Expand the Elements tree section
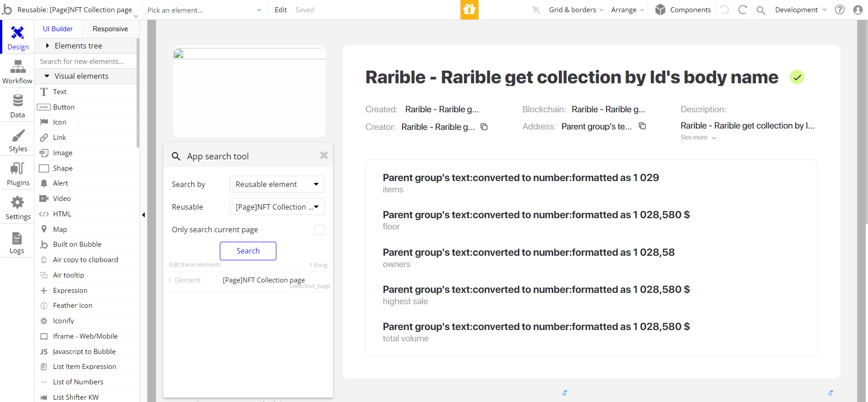 tap(86, 46)
